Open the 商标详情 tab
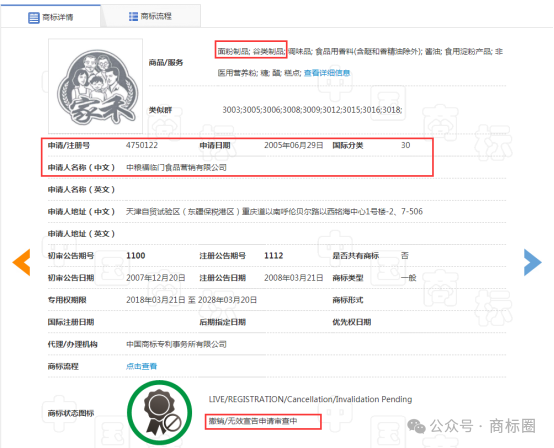The height and width of the screenshot is (448, 554). pyautogui.click(x=51, y=17)
